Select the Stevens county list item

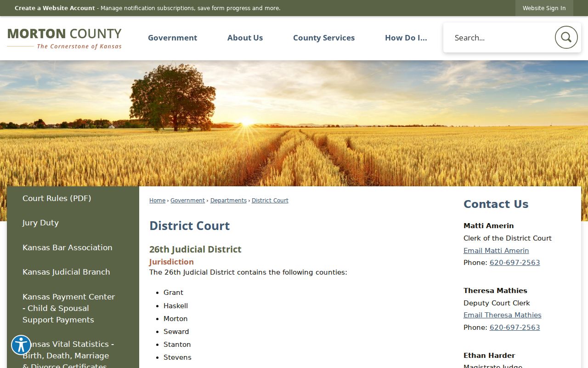click(177, 357)
